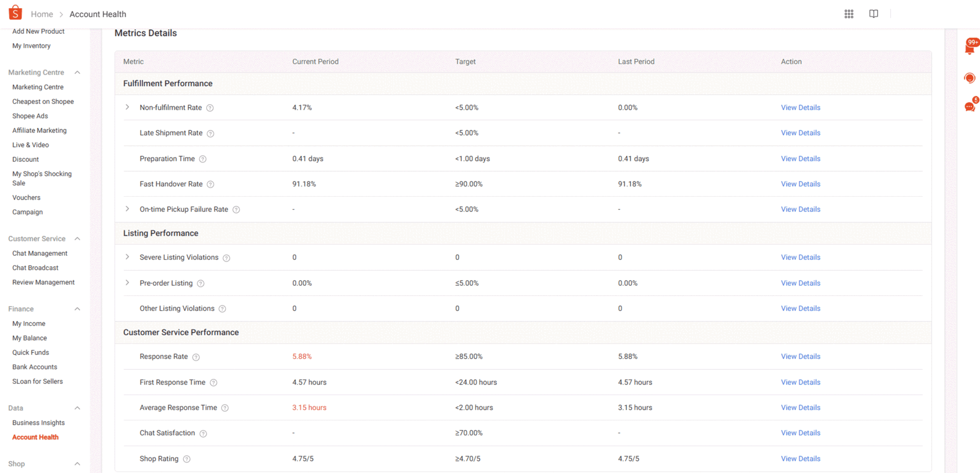Open the seller education book icon

tap(874, 14)
